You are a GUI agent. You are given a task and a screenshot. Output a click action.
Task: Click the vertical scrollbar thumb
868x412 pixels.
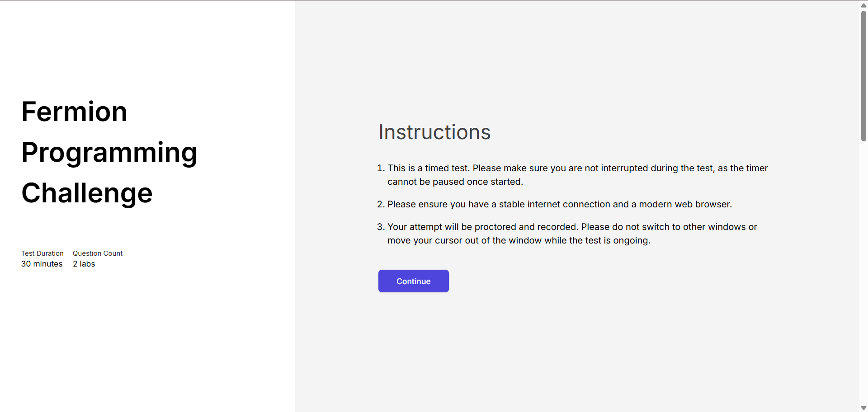click(x=863, y=75)
